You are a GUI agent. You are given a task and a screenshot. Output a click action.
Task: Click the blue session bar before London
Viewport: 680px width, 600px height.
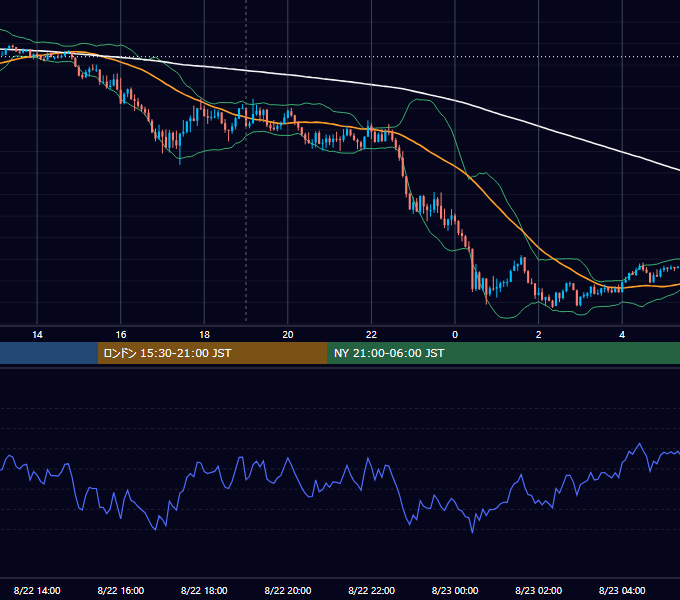tap(49, 353)
